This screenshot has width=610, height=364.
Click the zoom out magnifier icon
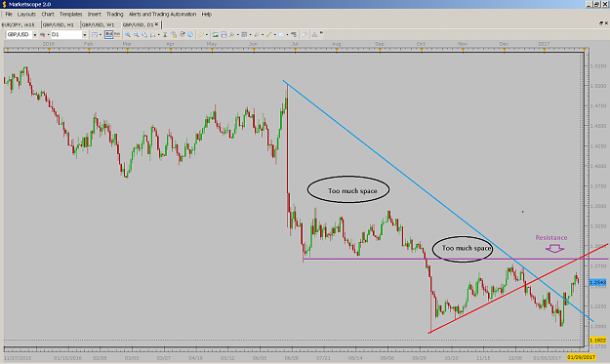coord(136,34)
